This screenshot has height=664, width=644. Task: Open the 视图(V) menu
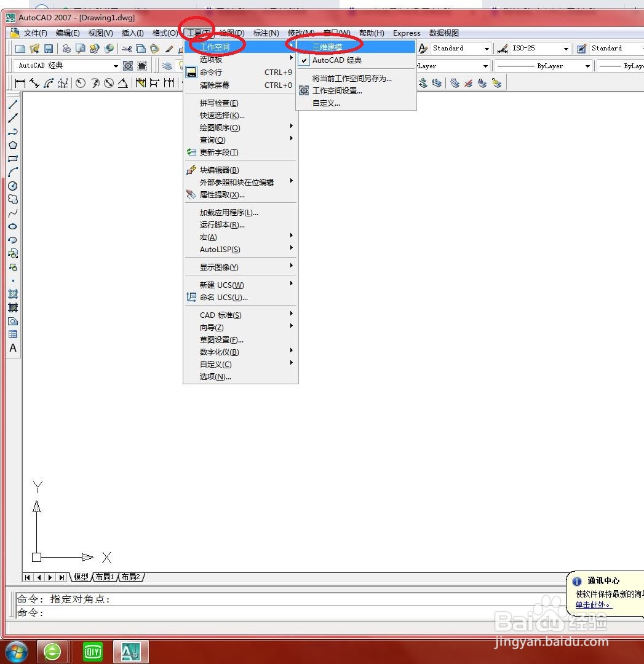(x=100, y=33)
